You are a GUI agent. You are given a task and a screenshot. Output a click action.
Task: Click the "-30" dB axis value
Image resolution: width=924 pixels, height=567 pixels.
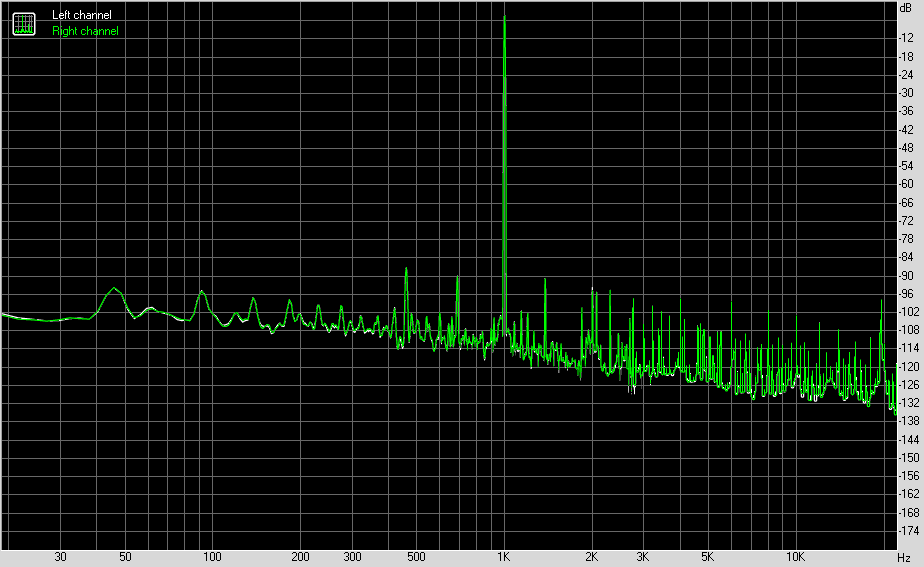(x=906, y=93)
